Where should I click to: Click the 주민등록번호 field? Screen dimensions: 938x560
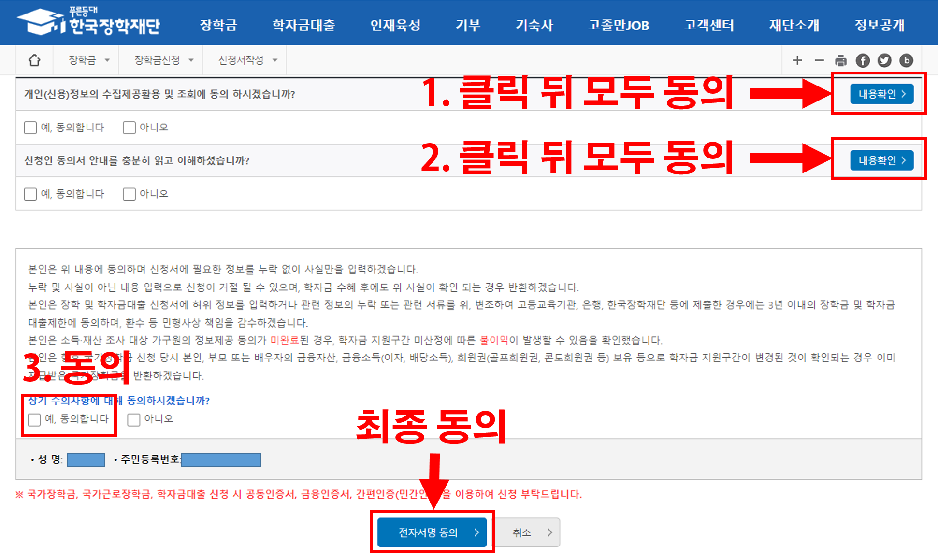(221, 459)
